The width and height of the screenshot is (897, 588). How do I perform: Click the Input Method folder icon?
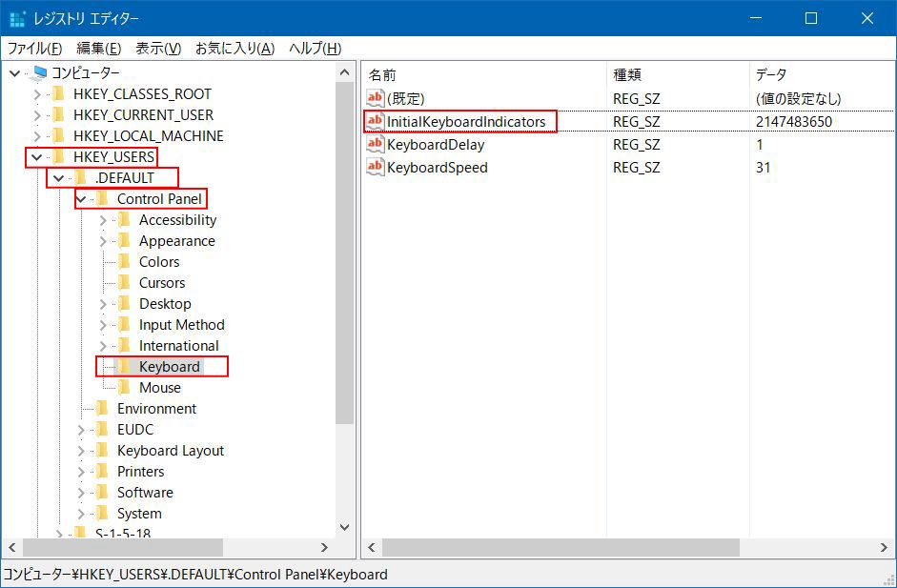pos(124,325)
